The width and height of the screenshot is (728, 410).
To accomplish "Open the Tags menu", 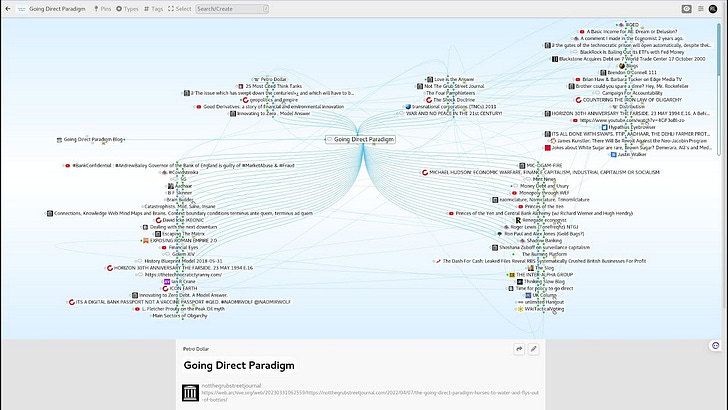I will tap(153, 9).
